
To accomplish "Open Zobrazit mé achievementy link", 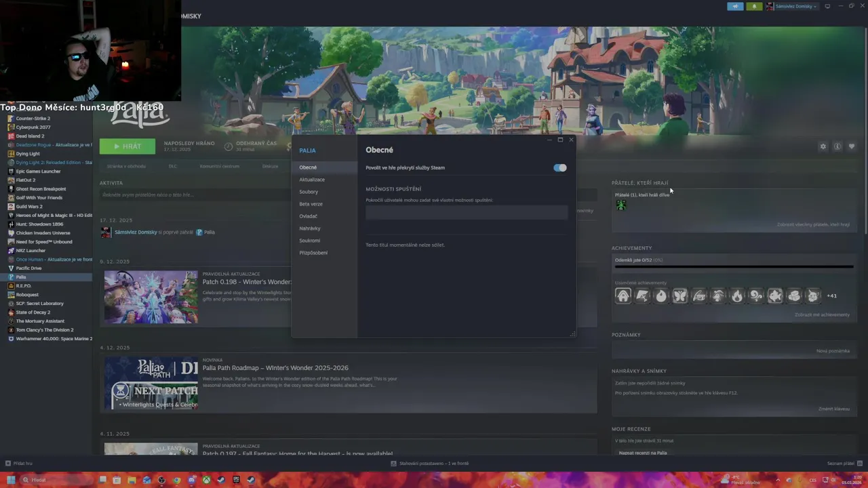I will pos(822,315).
